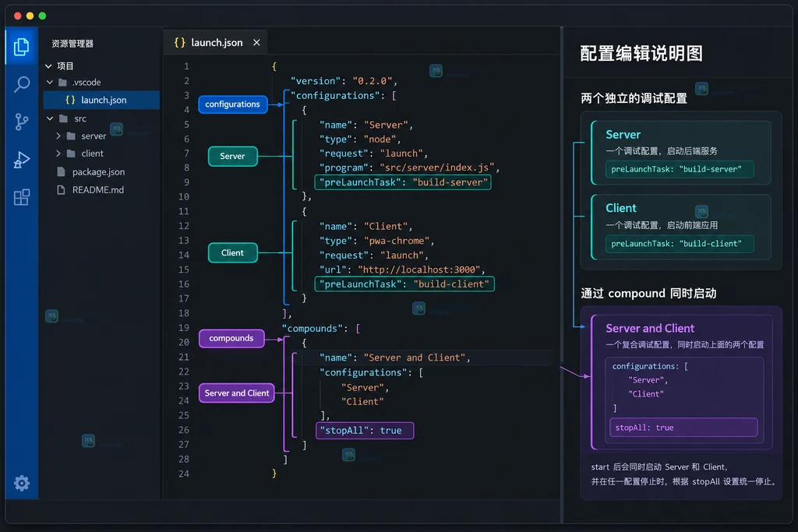Click the .vscode folder icon

62,83
